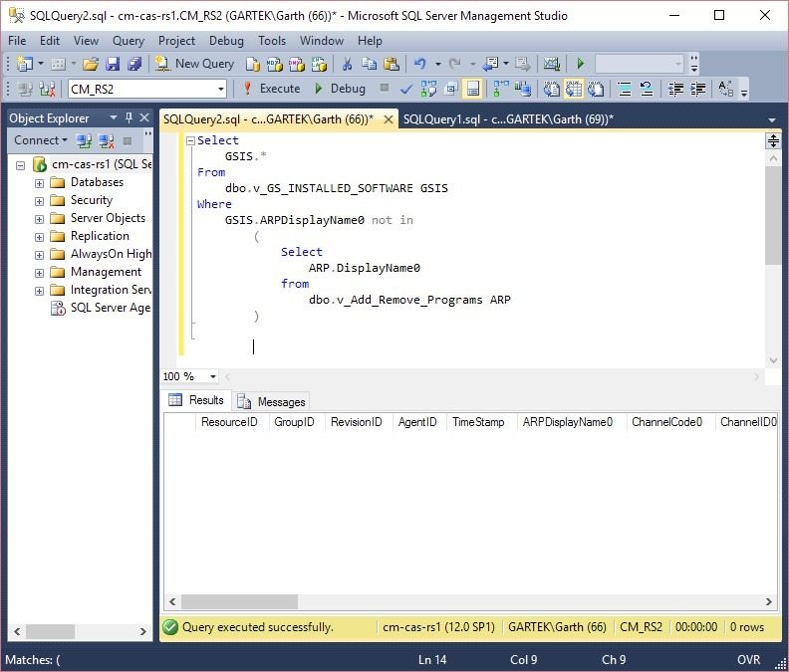789x672 pixels.
Task: Expand the Server Objects node
Action: [x=39, y=219]
